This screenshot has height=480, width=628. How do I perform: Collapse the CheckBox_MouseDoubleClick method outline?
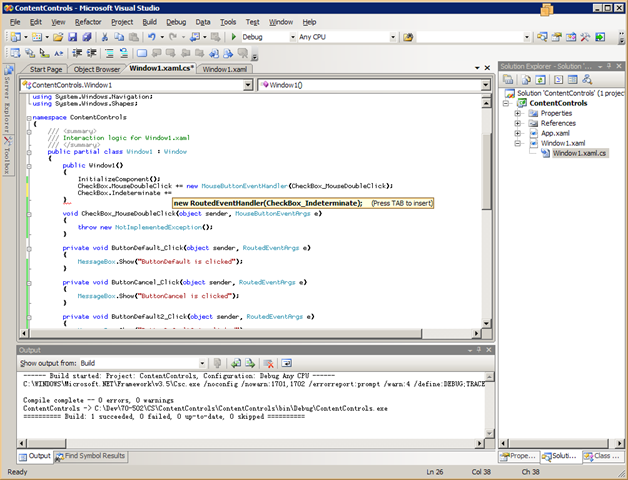(29, 214)
